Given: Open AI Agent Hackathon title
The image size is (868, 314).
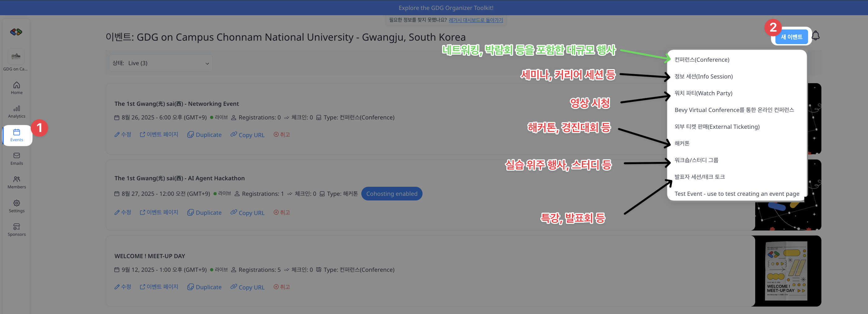Looking at the screenshot, I should (180, 178).
